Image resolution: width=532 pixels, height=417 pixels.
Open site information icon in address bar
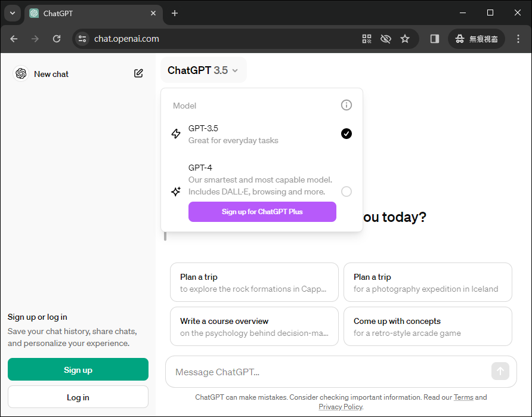coord(82,39)
